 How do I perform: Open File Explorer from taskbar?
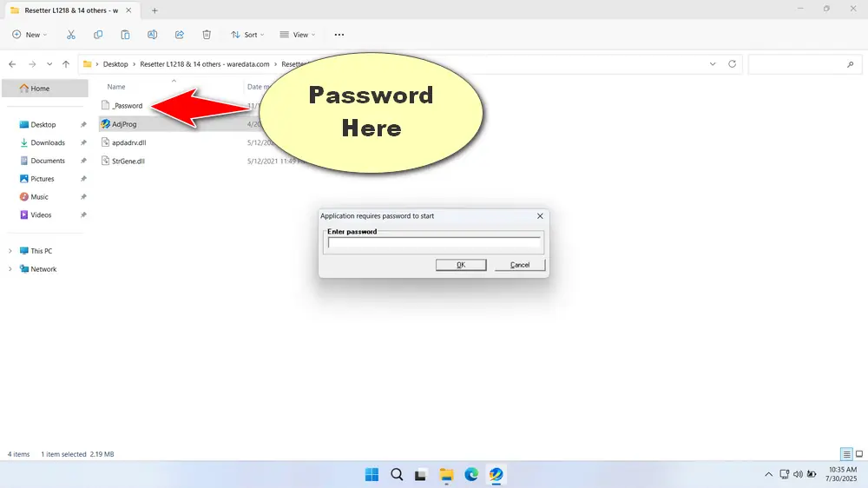(446, 475)
